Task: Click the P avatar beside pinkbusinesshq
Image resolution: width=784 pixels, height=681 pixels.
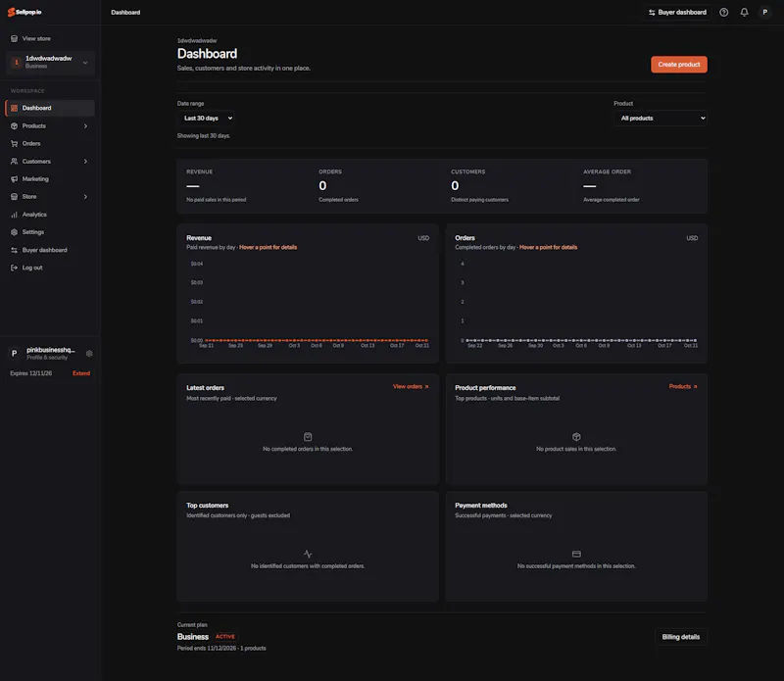Action: coord(14,354)
